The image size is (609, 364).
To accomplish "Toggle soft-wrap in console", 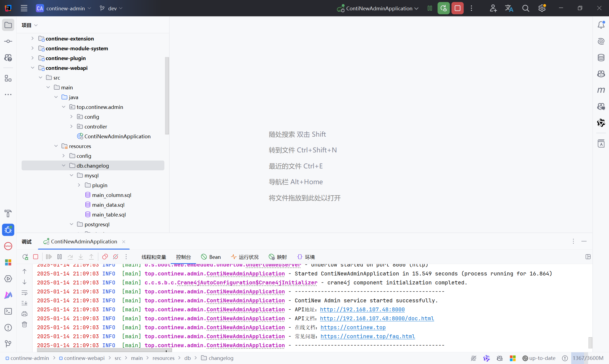I will pos(24,293).
